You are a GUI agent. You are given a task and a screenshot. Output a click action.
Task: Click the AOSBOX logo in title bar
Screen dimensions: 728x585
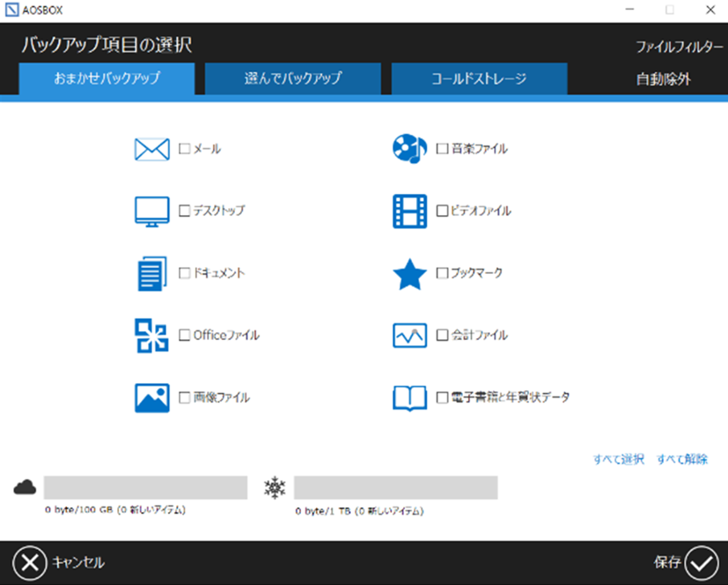click(11, 10)
